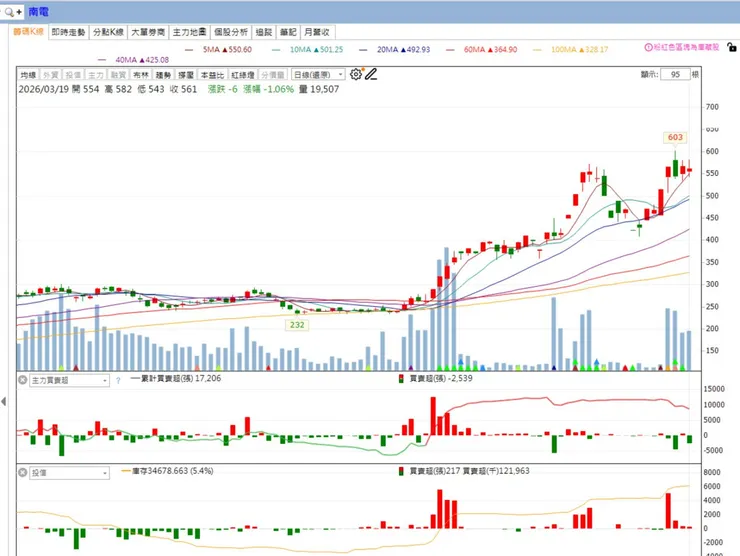Open the 投信 indicator dropdown in lower panel
The height and width of the screenshot is (556, 740).
click(69, 472)
